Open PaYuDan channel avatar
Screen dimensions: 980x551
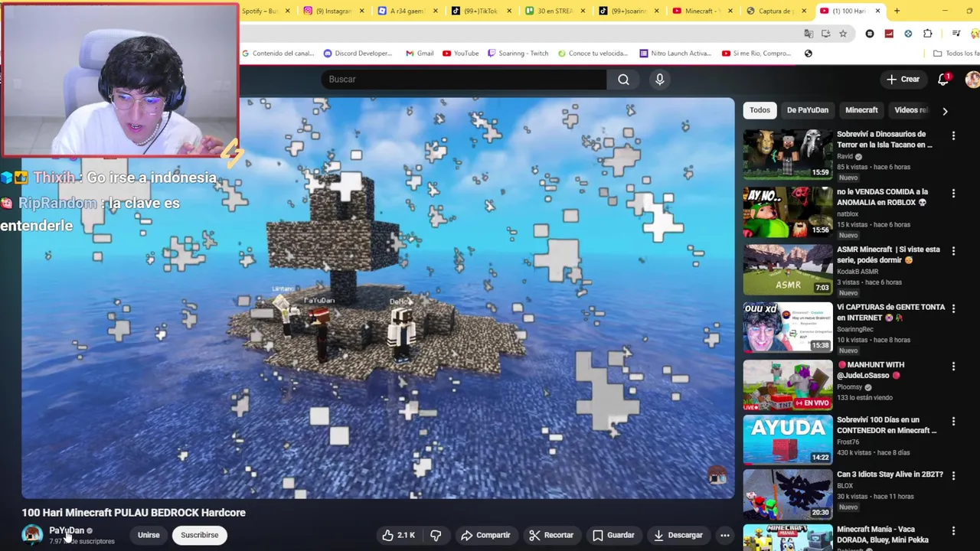coord(32,535)
